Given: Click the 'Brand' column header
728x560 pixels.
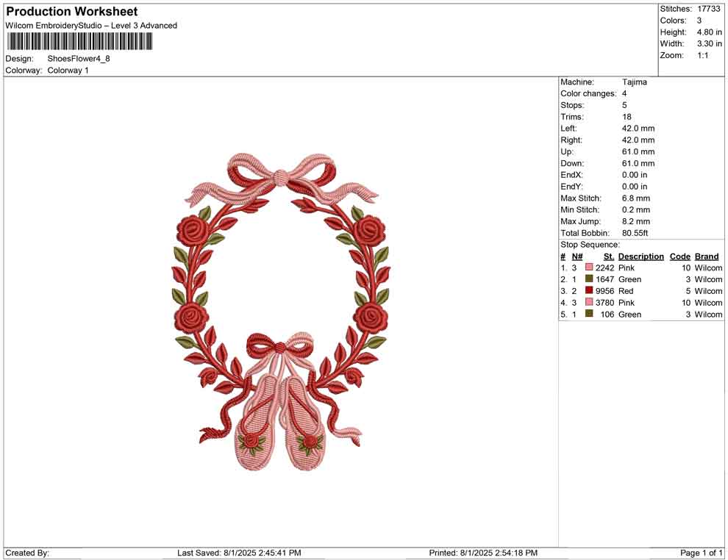Looking at the screenshot, I should [707, 256].
